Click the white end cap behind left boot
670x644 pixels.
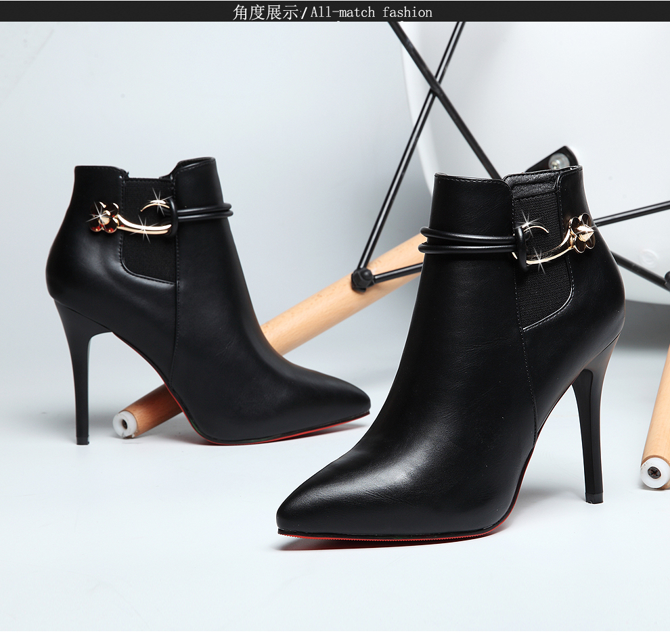pyautogui.click(x=125, y=423)
